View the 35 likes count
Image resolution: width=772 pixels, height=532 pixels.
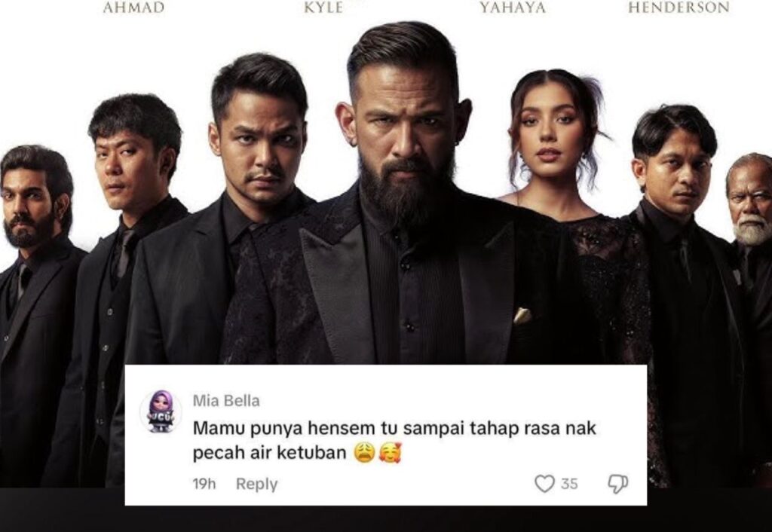pyautogui.click(x=569, y=484)
